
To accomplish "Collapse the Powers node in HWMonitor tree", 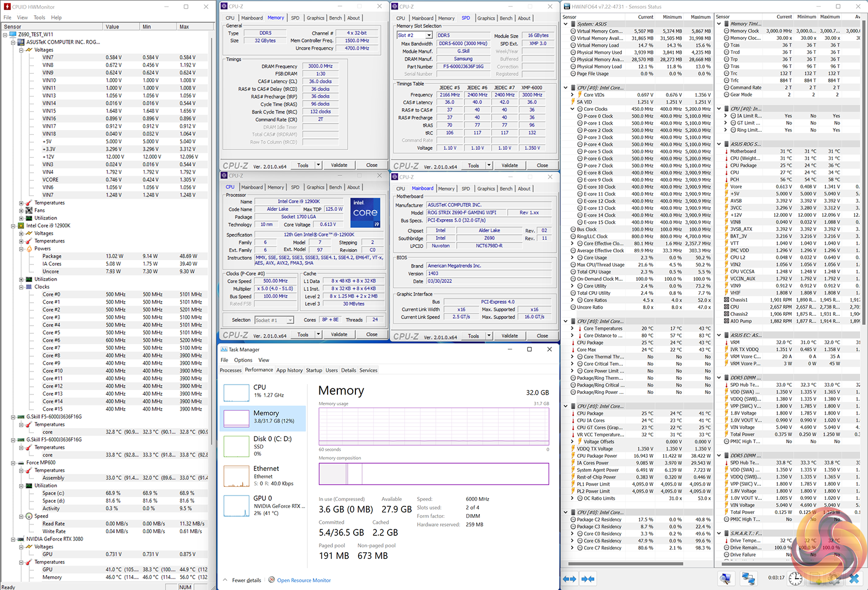I will (x=21, y=249).
